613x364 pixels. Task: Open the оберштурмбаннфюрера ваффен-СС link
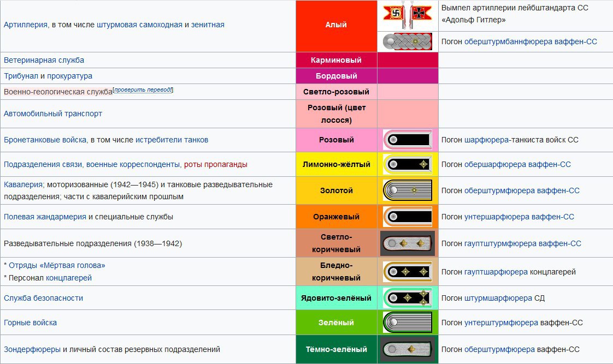click(531, 41)
